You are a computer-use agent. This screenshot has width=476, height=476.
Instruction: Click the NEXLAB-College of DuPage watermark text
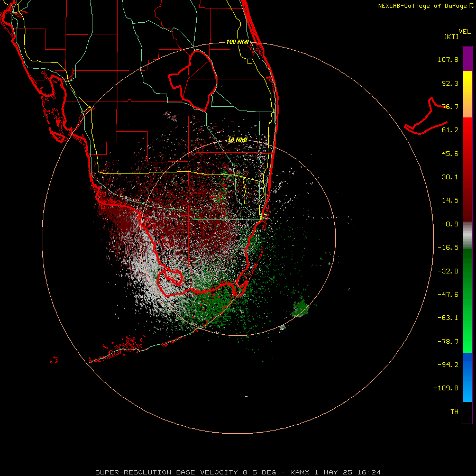click(x=426, y=6)
